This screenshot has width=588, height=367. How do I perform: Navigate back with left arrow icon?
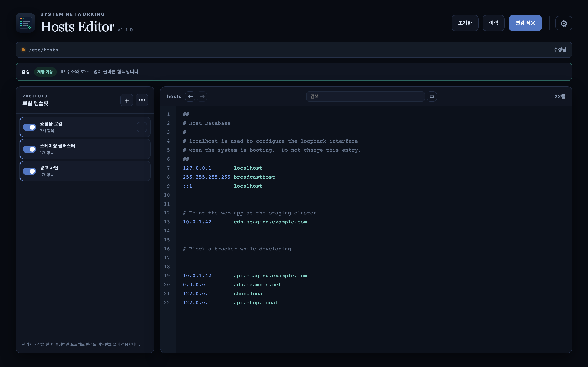190,97
